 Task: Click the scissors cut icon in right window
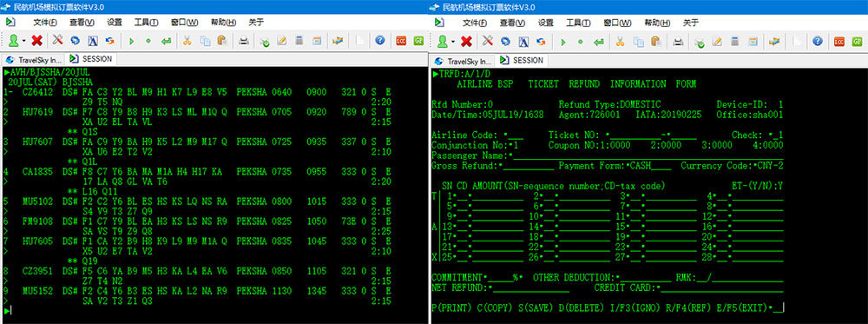tap(620, 41)
